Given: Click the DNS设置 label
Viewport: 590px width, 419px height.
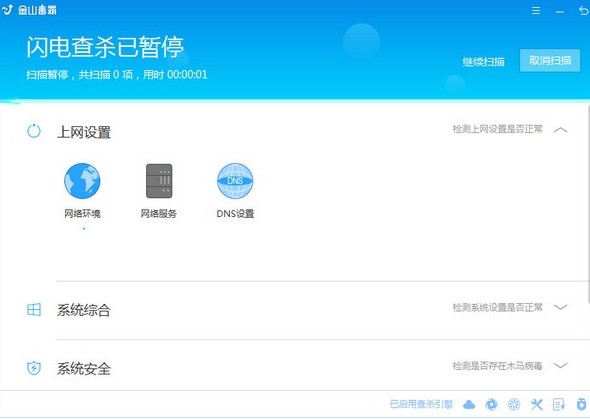Looking at the screenshot, I should pyautogui.click(x=235, y=214).
